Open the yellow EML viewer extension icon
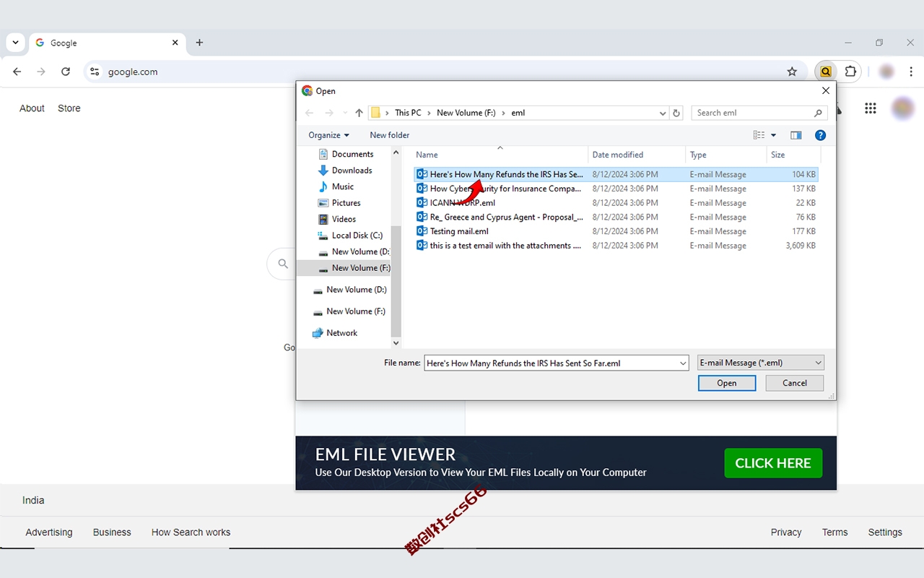924x578 pixels. [826, 72]
